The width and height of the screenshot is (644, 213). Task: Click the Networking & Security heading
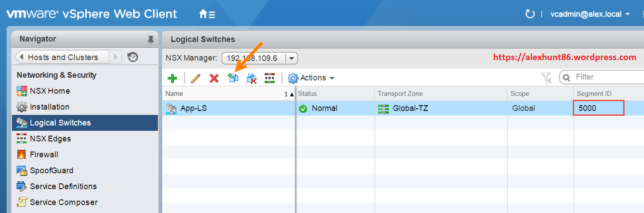57,75
